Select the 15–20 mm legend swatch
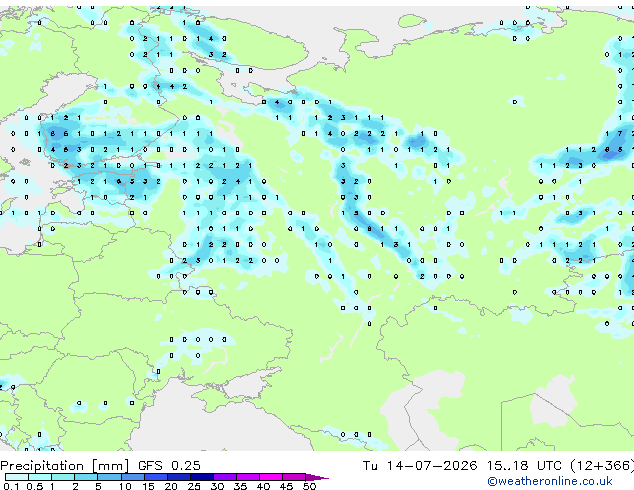634x490 pixels. [156, 477]
